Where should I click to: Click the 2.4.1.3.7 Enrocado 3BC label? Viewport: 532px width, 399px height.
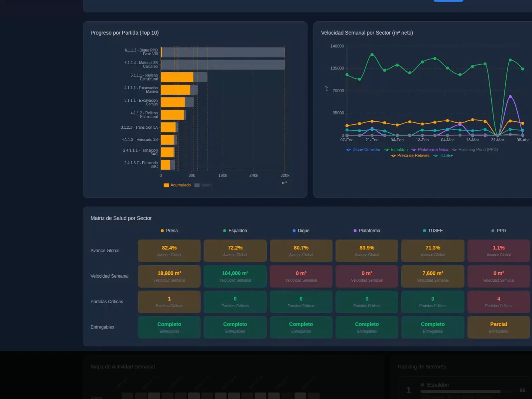click(x=141, y=165)
